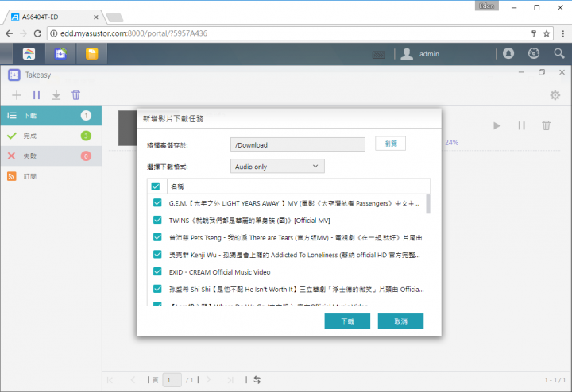572x392 pixels.
Task: Open the yellow note taskbar app
Action: click(x=91, y=54)
